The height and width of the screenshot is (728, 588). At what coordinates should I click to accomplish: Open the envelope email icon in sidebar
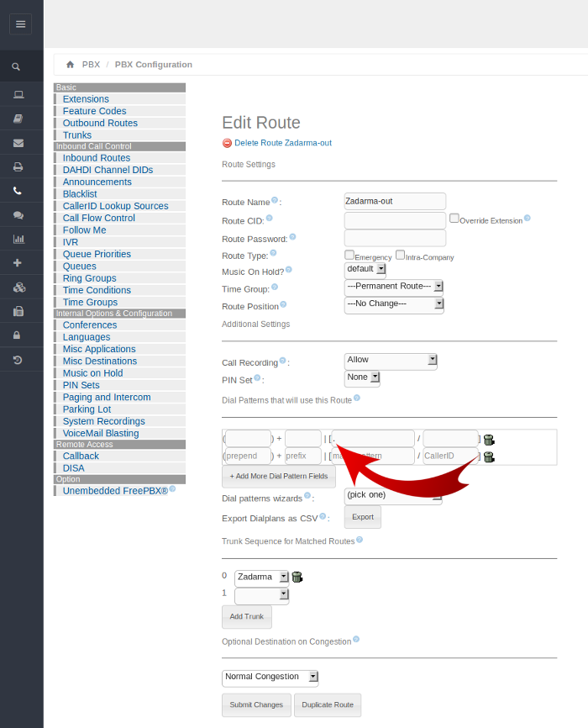pos(18,143)
